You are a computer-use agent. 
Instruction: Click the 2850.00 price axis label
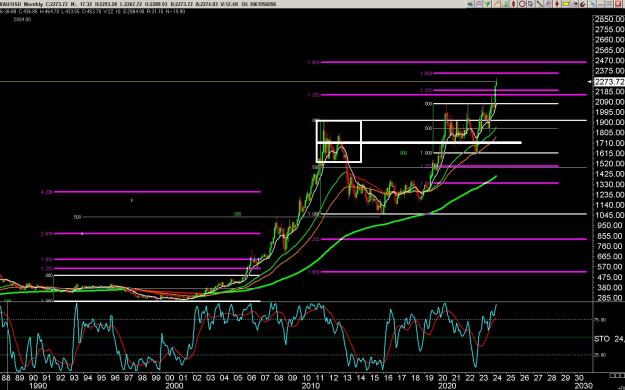[609, 19]
